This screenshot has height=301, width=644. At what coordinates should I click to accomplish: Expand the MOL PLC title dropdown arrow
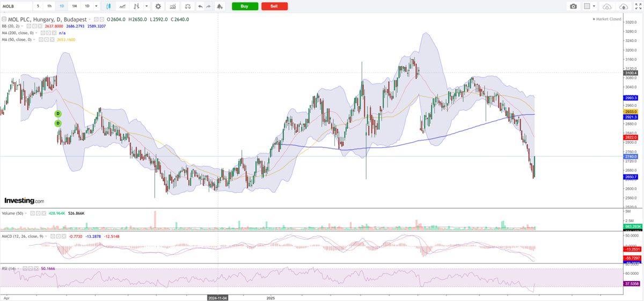(x=90, y=19)
